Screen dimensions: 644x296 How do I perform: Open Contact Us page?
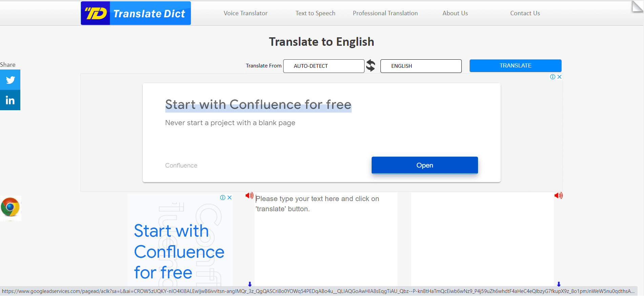coord(525,13)
